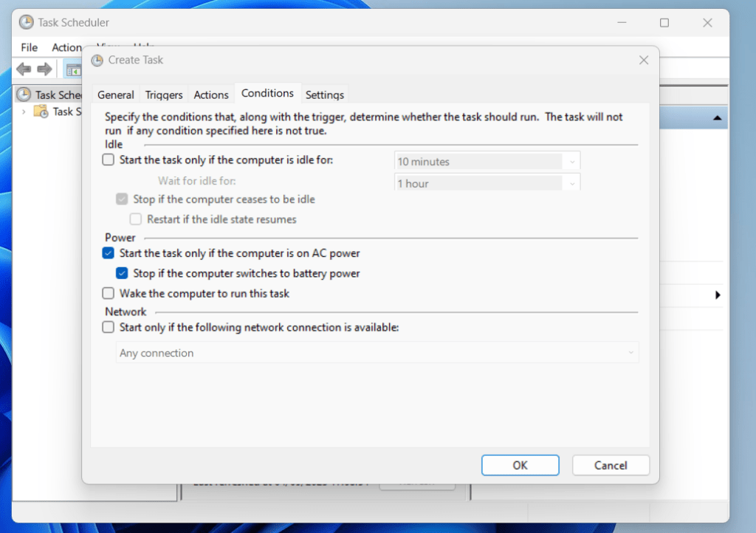
Task: Click the Task Scheduler Library folder icon
Action: 41,111
